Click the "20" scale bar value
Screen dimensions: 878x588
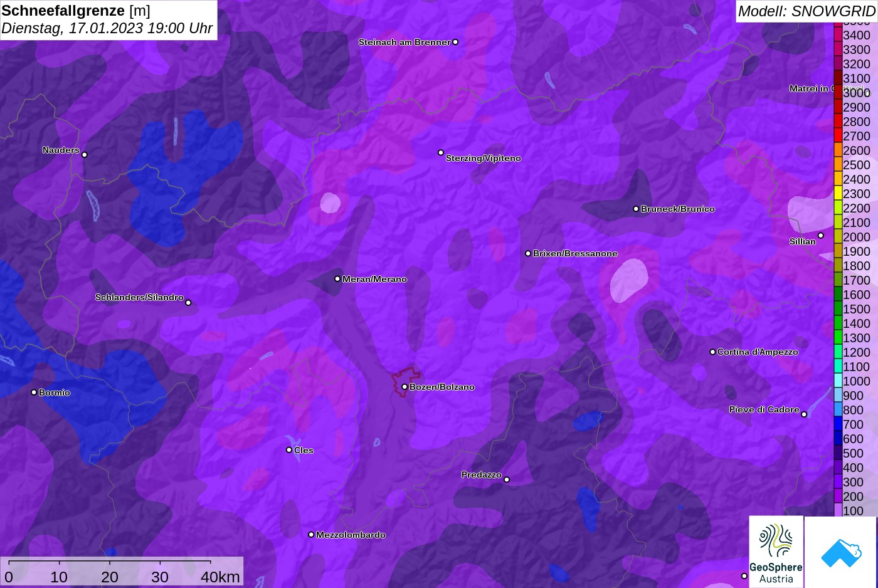point(110,577)
